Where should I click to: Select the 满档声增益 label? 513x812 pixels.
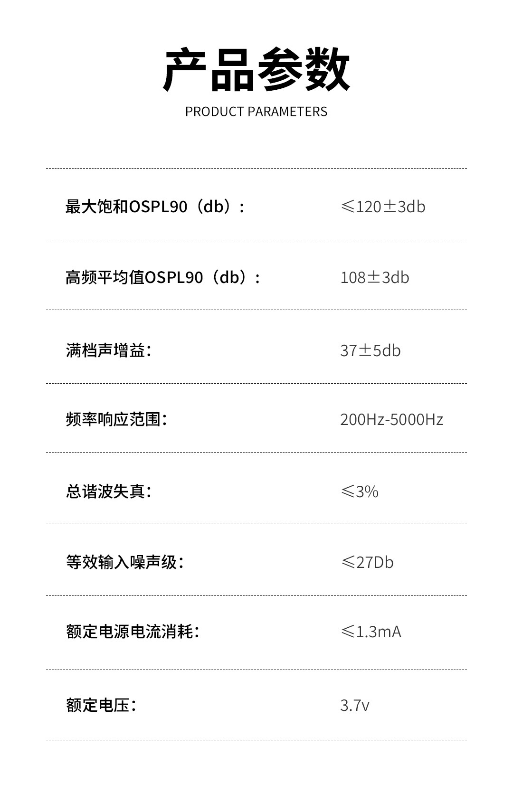[109, 350]
